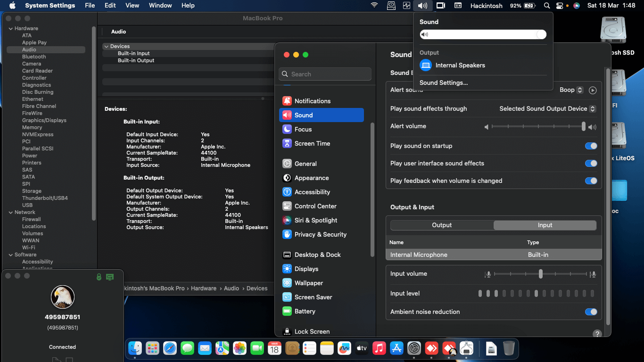Open Spotlight search in menu bar
The height and width of the screenshot is (362, 644).
(x=547, y=6)
